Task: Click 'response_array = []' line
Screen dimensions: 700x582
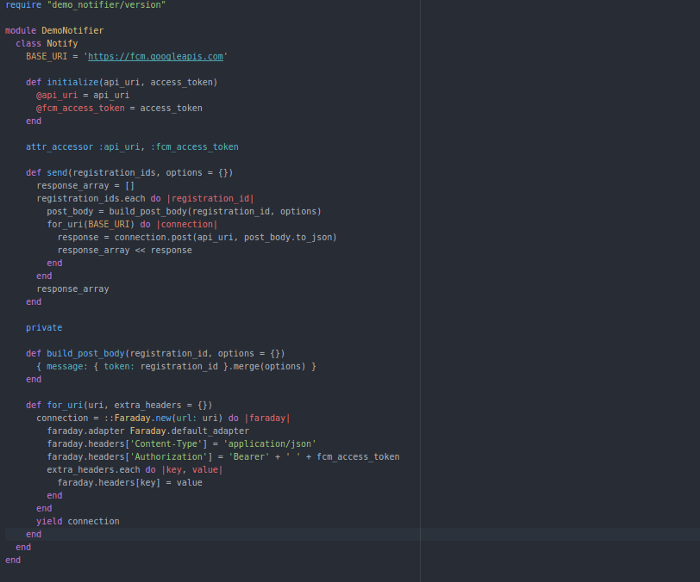Action: [x=85, y=186]
